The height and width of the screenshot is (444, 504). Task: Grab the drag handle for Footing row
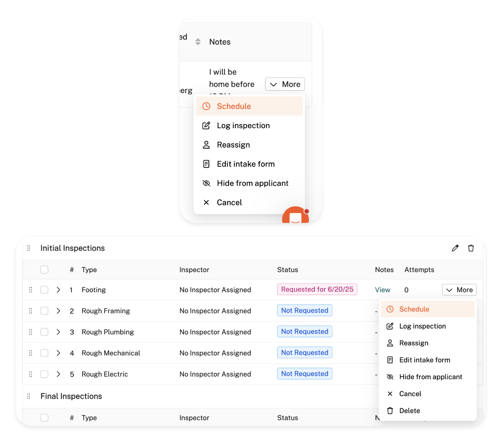click(31, 290)
